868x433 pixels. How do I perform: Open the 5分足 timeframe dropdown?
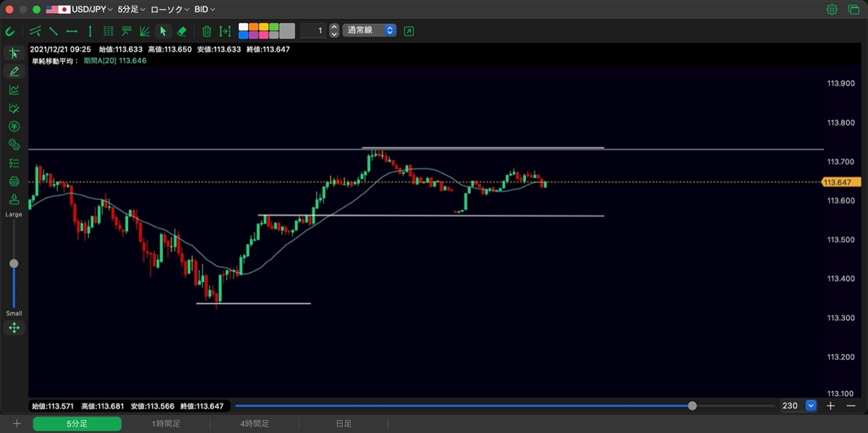(x=132, y=10)
